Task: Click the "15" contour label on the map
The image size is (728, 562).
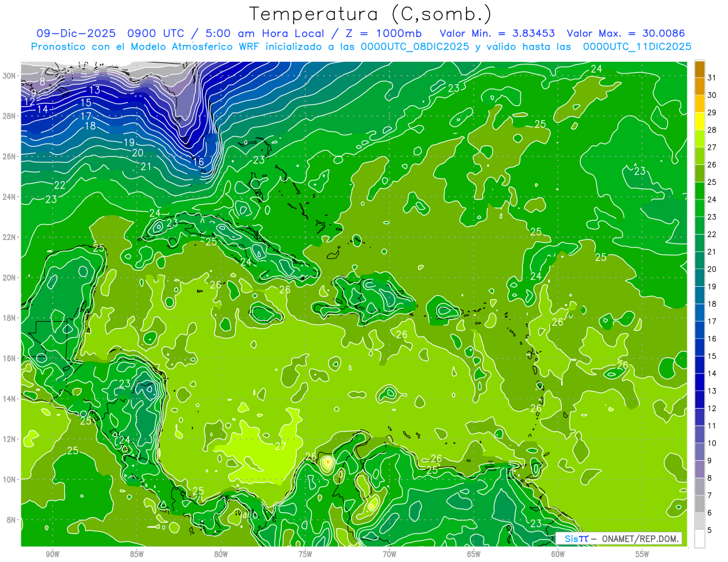Action: coord(86,103)
